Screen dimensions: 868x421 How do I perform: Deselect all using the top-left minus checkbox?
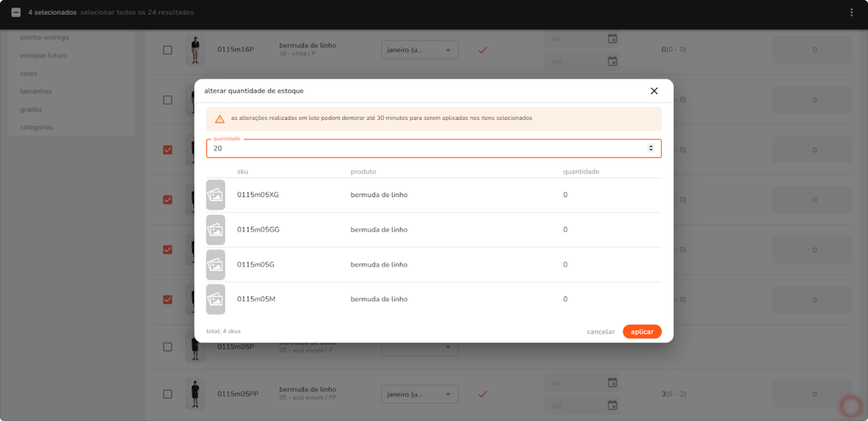click(16, 13)
